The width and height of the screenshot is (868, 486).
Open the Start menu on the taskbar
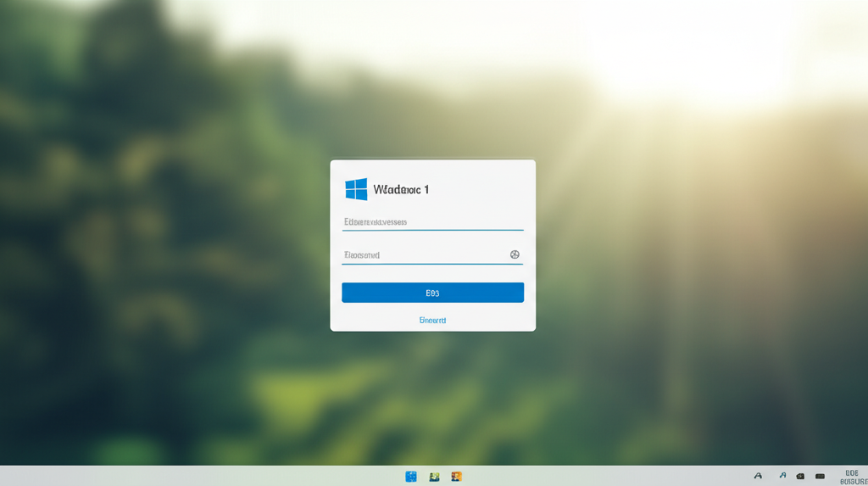pyautogui.click(x=411, y=477)
